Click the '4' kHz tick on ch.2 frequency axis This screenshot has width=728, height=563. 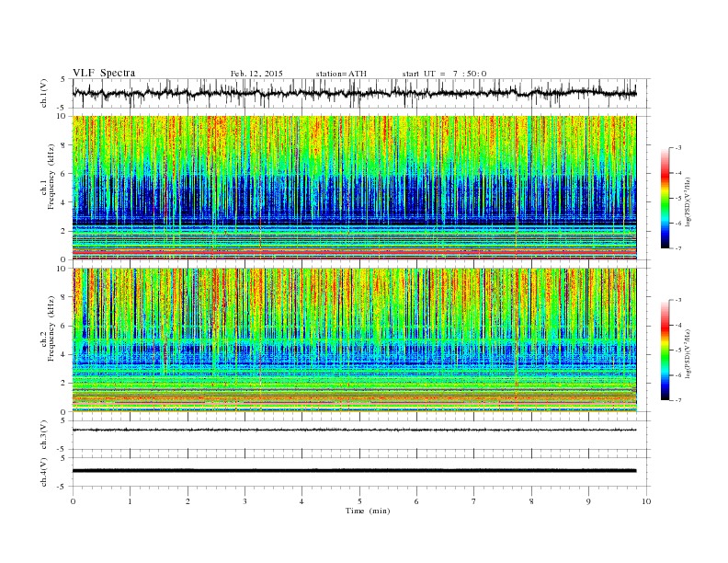tap(64, 354)
